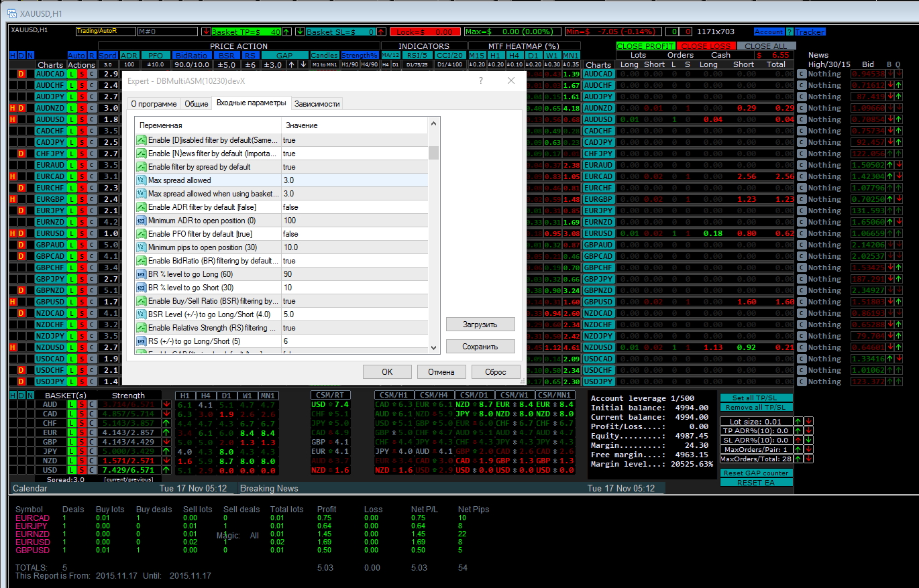Click the Загрузить button
This screenshot has width=919, height=588.
480,324
